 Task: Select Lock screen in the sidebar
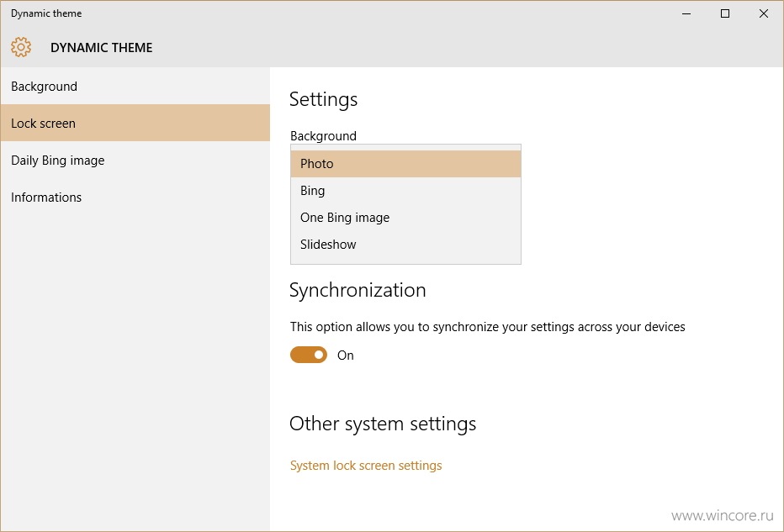click(x=135, y=123)
